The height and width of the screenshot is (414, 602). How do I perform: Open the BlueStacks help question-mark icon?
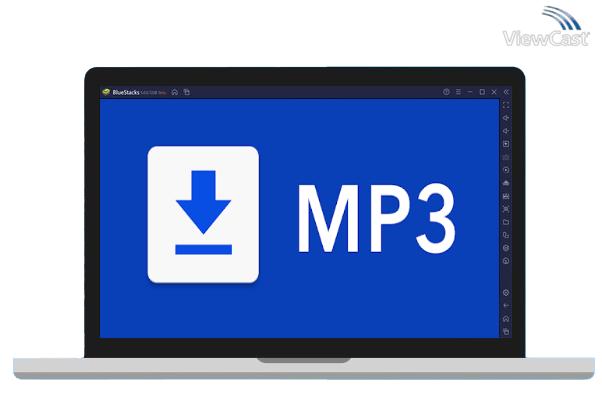click(x=446, y=92)
